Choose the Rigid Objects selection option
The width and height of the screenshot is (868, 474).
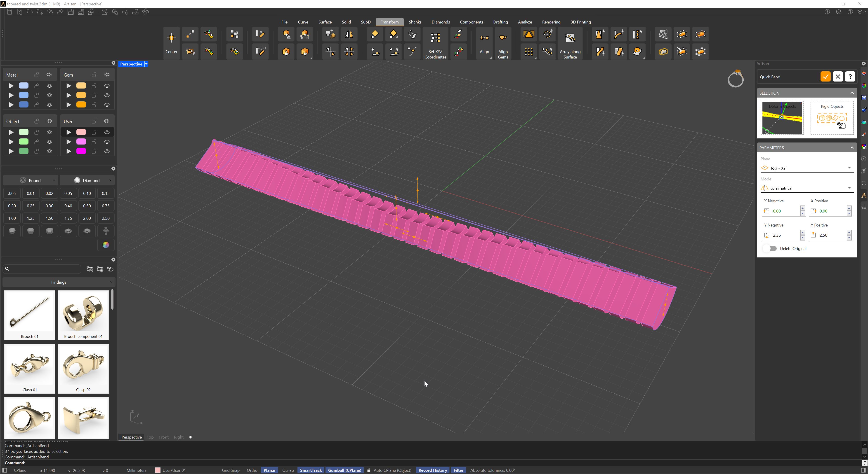(x=832, y=118)
